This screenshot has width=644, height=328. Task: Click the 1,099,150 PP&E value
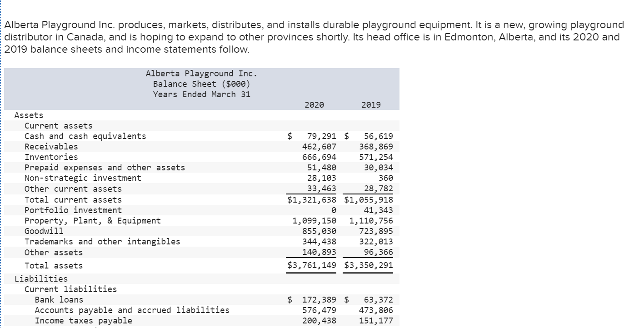pos(315,221)
